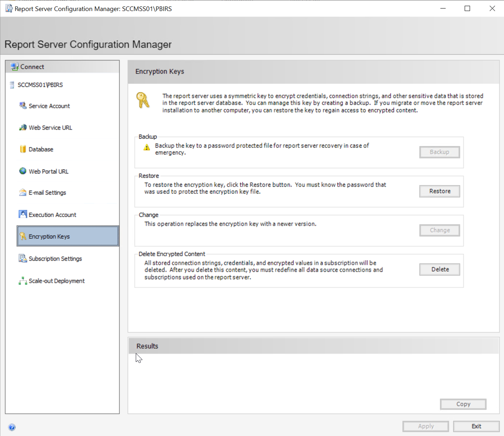
Task: Click the 'This operation replaces the encryption key' text
Action: 230,224
